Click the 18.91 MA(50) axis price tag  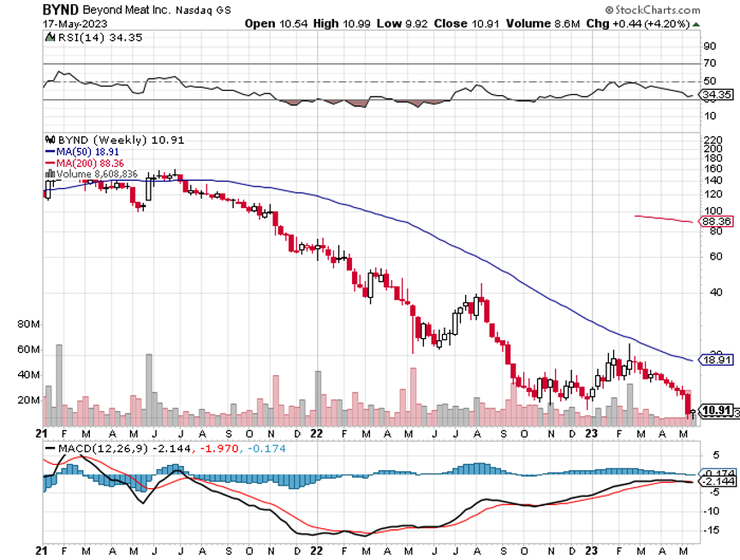714,360
